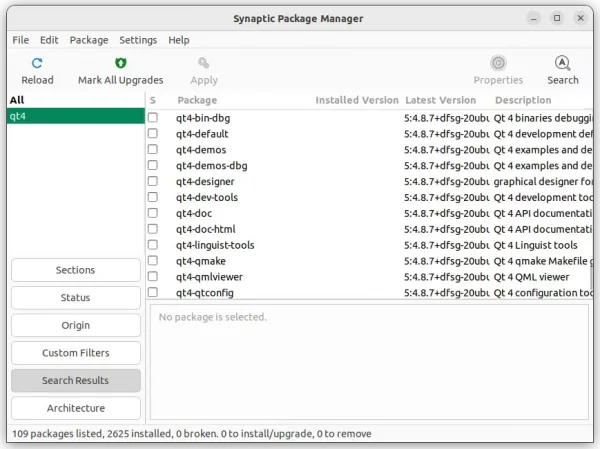
Task: Toggle the qt4-dev-tools status checkbox
Action: (x=153, y=197)
